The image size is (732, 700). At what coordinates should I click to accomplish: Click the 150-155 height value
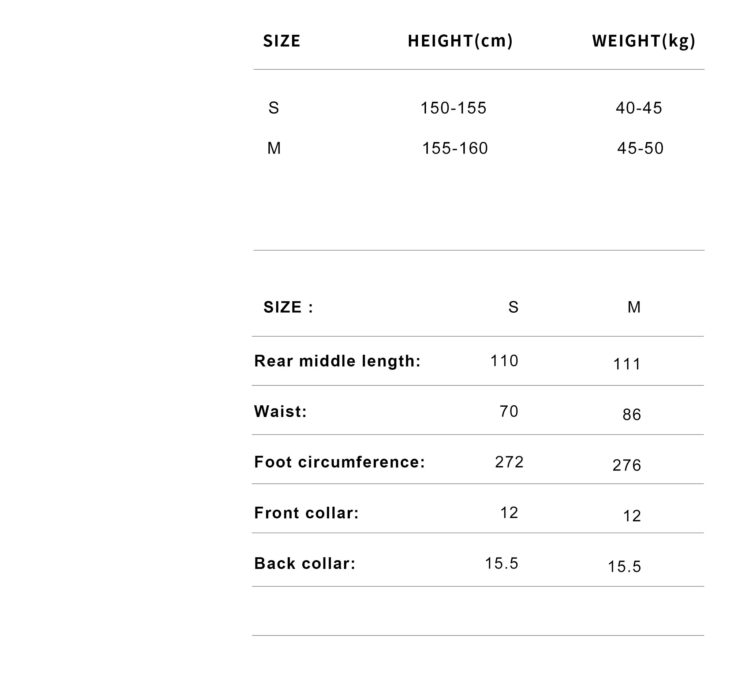pos(453,108)
